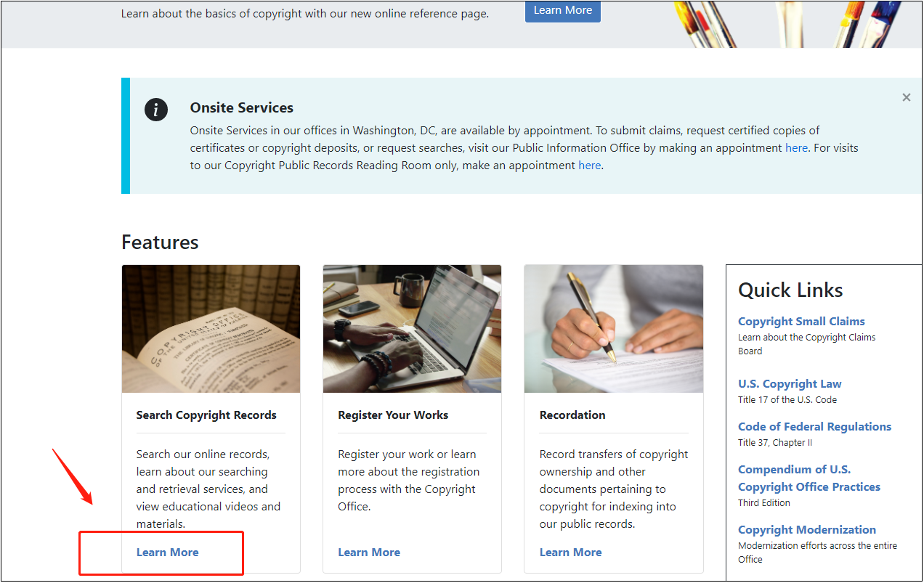Open 'here' link for Reading Room appointment
The height and width of the screenshot is (583, 924).
[x=589, y=165]
